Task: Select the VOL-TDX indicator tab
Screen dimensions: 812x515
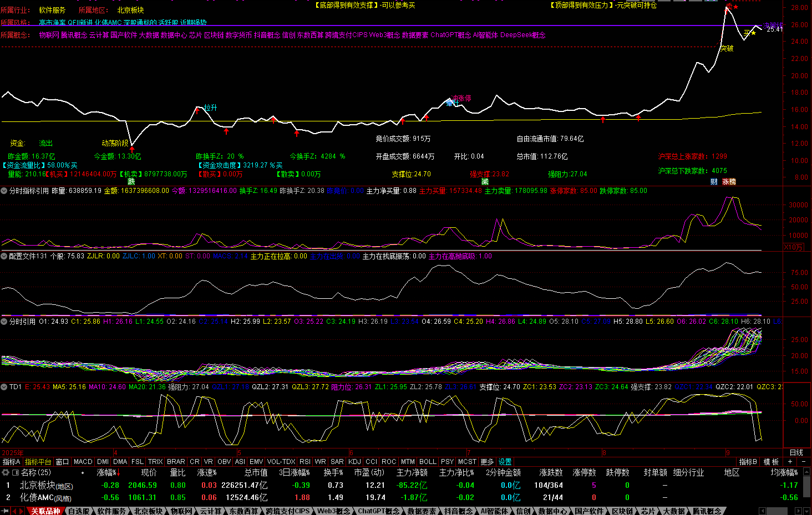Action: click(281, 462)
